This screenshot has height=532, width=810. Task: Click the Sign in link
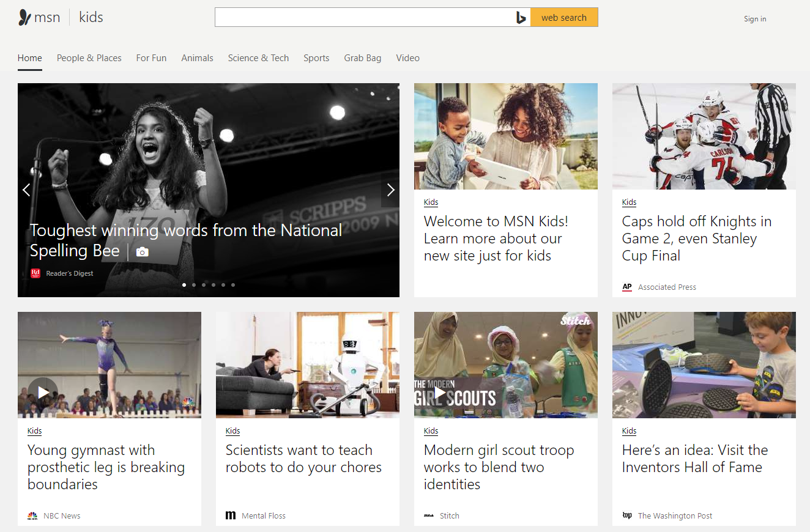coord(754,19)
